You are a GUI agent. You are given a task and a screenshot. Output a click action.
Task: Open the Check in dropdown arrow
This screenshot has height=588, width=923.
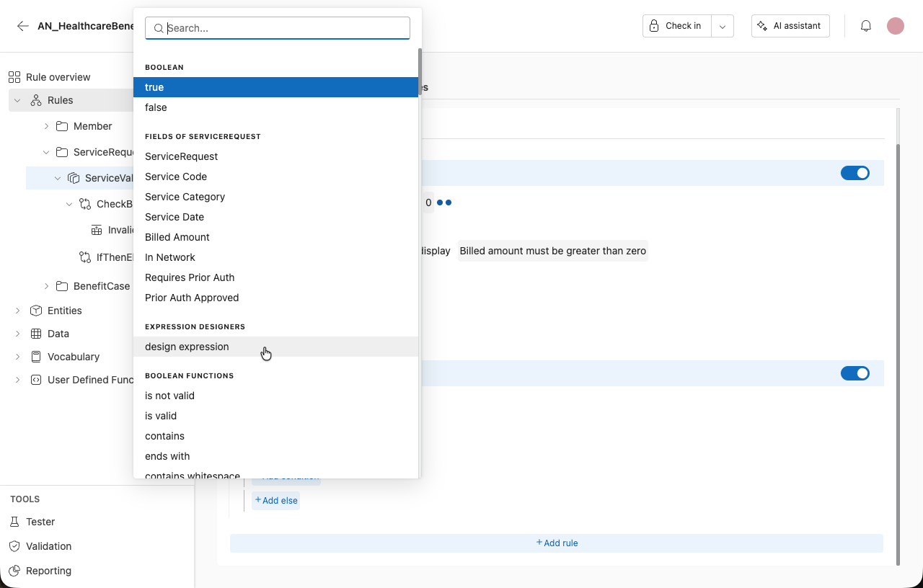pos(723,26)
